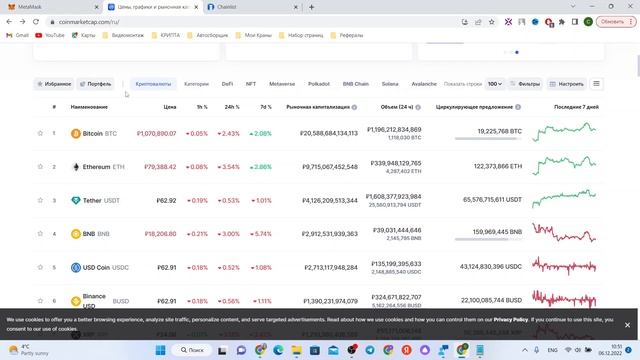Click the info icon beside Объем (24 ч)
Screen dimensions: 640x360
(418, 107)
